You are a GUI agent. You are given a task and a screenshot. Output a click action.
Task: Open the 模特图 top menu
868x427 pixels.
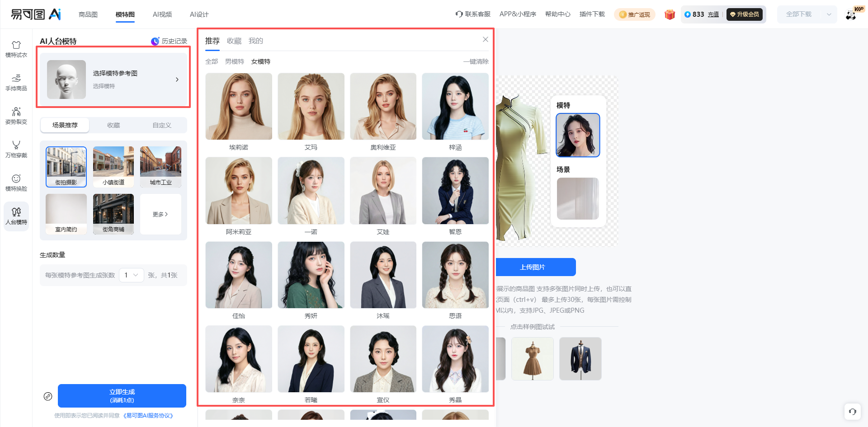125,14
